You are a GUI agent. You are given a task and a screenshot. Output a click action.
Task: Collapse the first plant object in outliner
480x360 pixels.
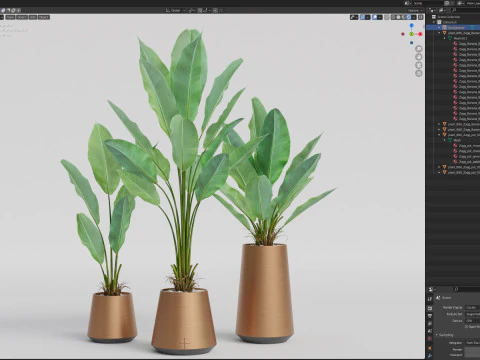coord(439,33)
